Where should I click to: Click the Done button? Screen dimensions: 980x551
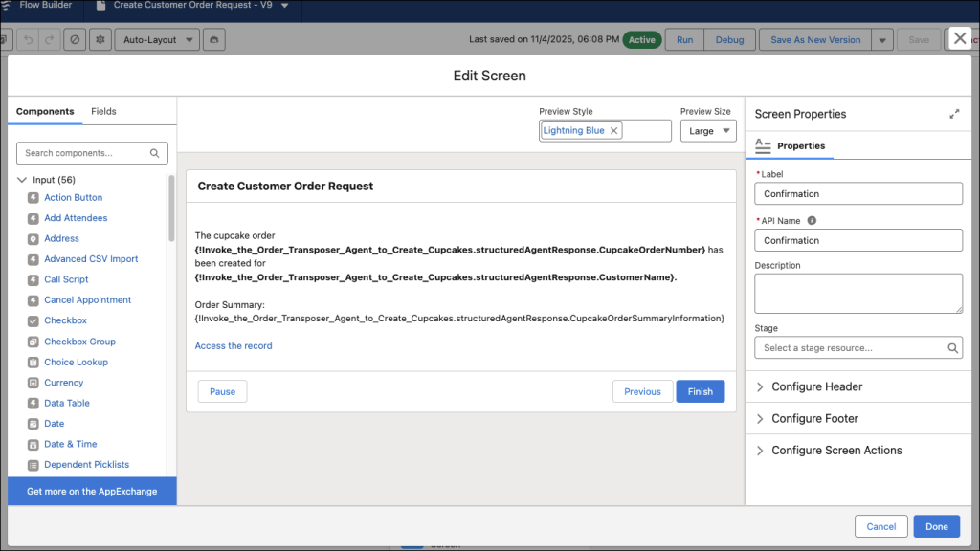coord(936,526)
